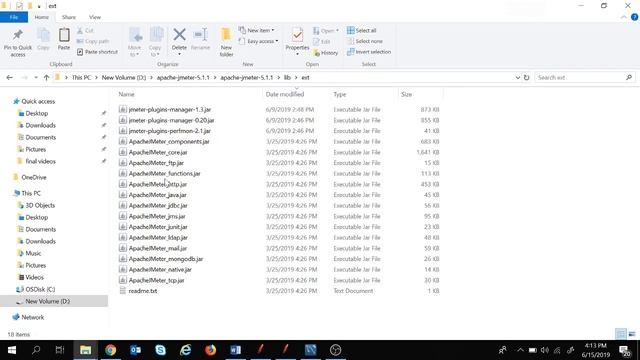The width and height of the screenshot is (640, 360).
Task: Click the Select all icon
Action: (350, 30)
